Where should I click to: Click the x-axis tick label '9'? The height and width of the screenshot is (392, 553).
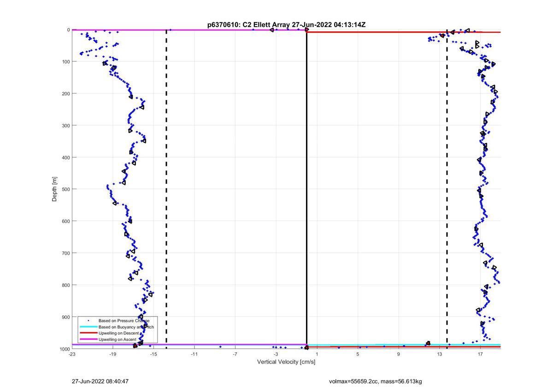coord(399,355)
